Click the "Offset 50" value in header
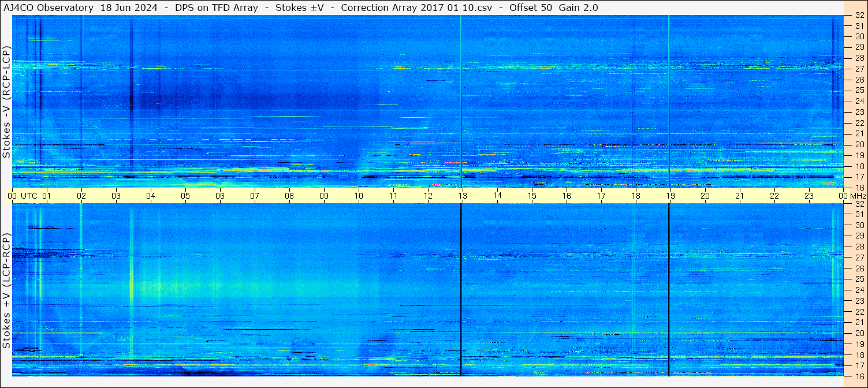Viewport: 868px width, 388px height. (x=530, y=8)
